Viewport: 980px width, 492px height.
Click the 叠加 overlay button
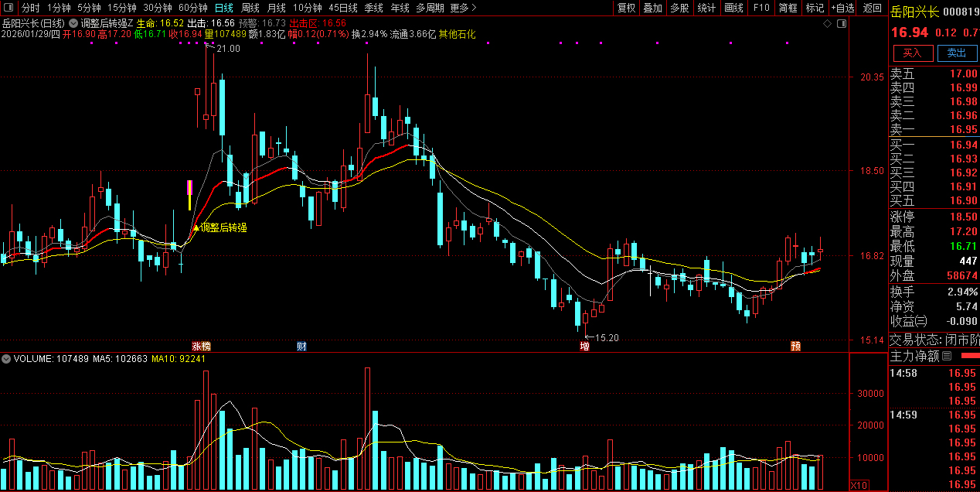[x=653, y=8]
